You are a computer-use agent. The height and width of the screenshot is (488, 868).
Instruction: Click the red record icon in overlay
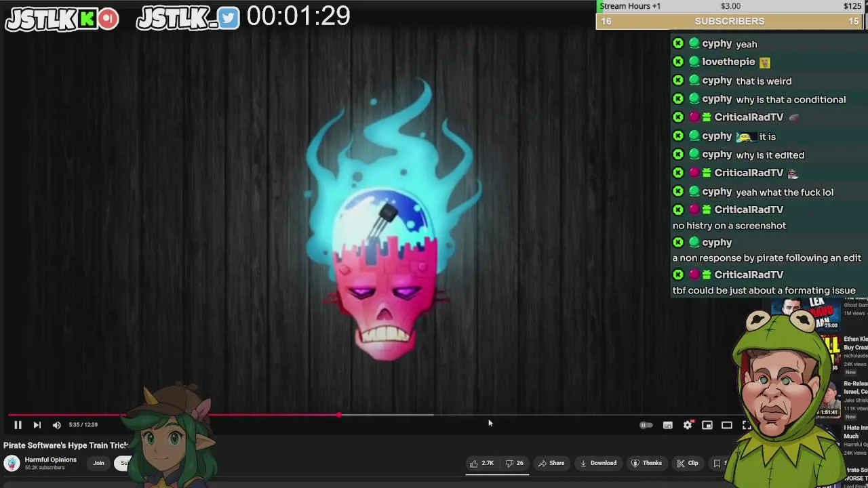point(108,18)
